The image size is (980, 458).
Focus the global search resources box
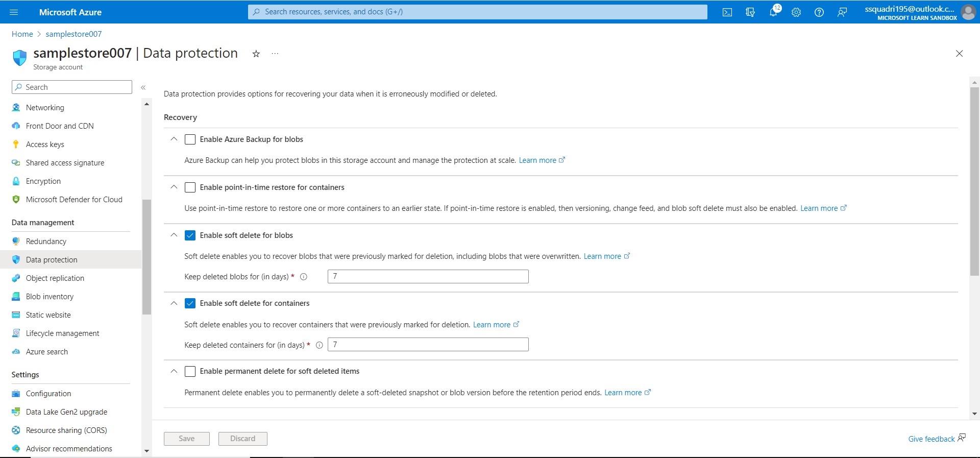[478, 12]
